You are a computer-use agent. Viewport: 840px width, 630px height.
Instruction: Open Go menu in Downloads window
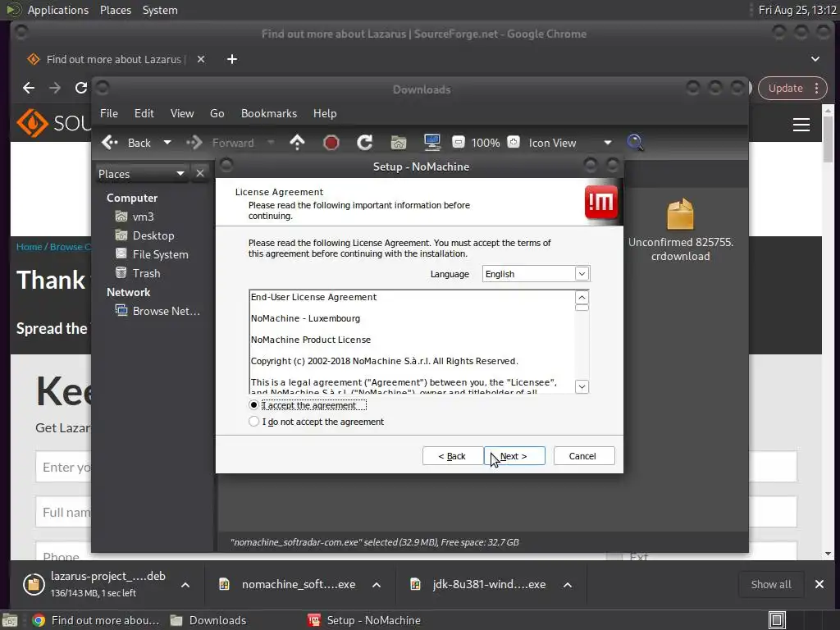pyautogui.click(x=217, y=113)
